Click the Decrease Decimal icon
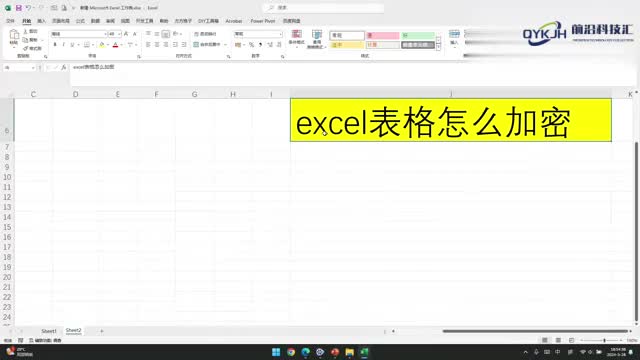This screenshot has width=640, height=360. pyautogui.click(x=279, y=44)
